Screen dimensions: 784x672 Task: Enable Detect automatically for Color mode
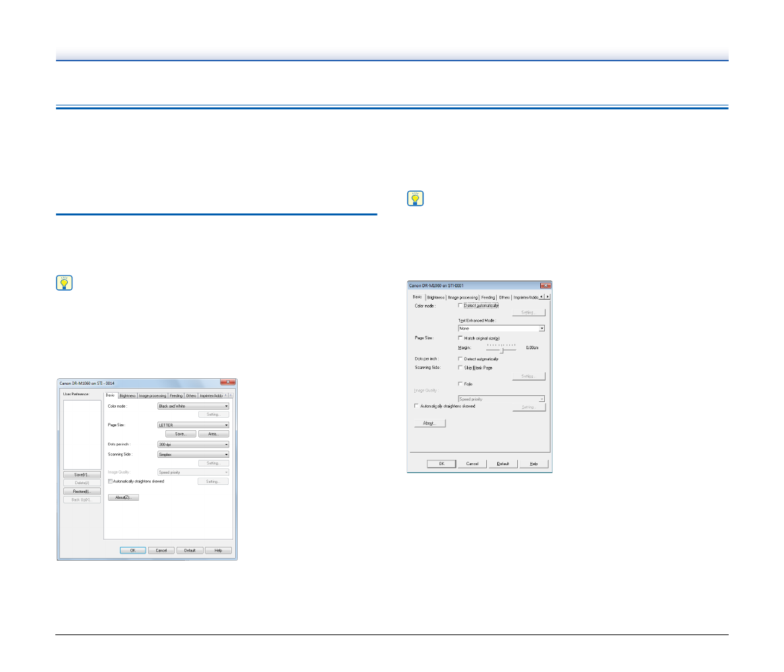(x=461, y=306)
